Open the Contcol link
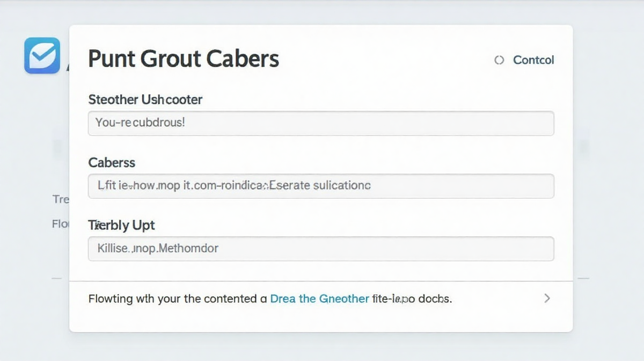The width and height of the screenshot is (644, 361). coord(533,60)
